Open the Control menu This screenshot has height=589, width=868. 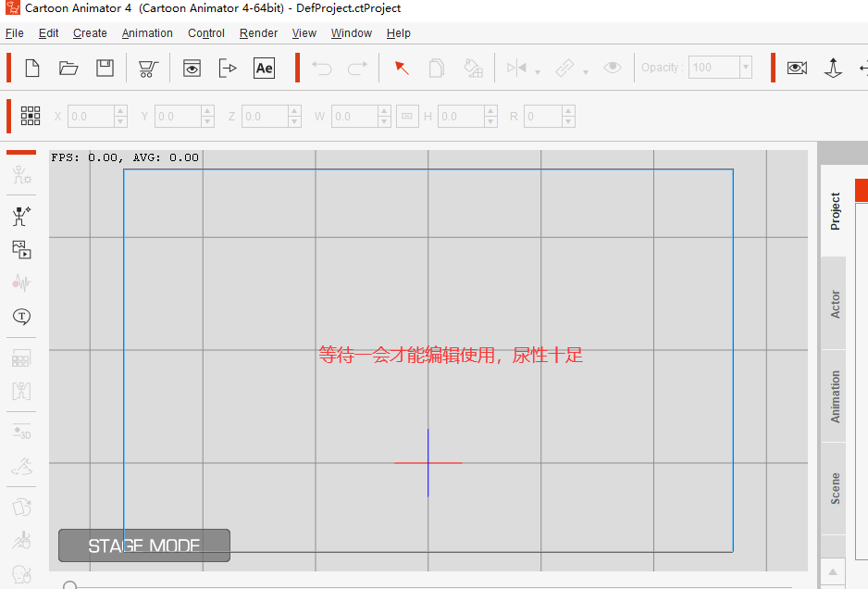pos(206,33)
